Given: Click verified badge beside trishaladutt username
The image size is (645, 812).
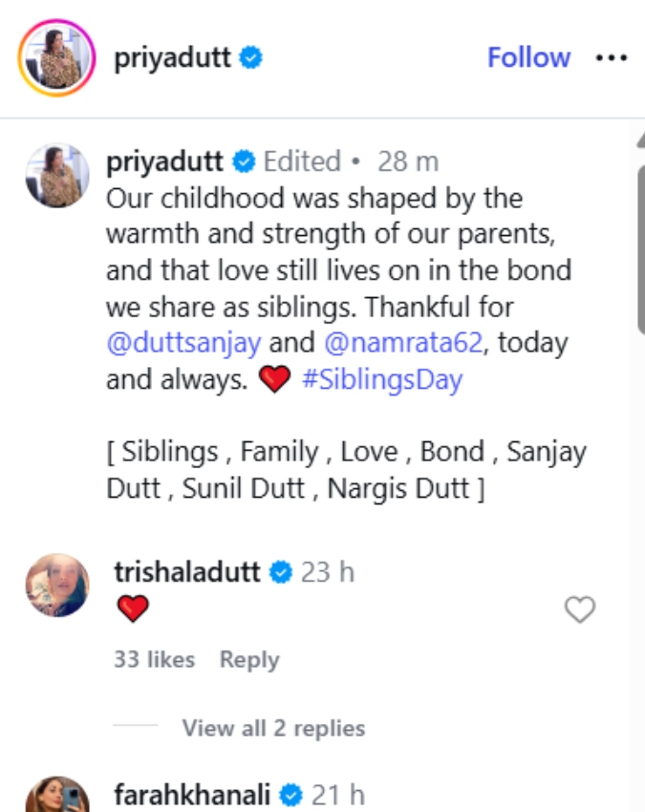Looking at the screenshot, I should pyautogui.click(x=280, y=572).
